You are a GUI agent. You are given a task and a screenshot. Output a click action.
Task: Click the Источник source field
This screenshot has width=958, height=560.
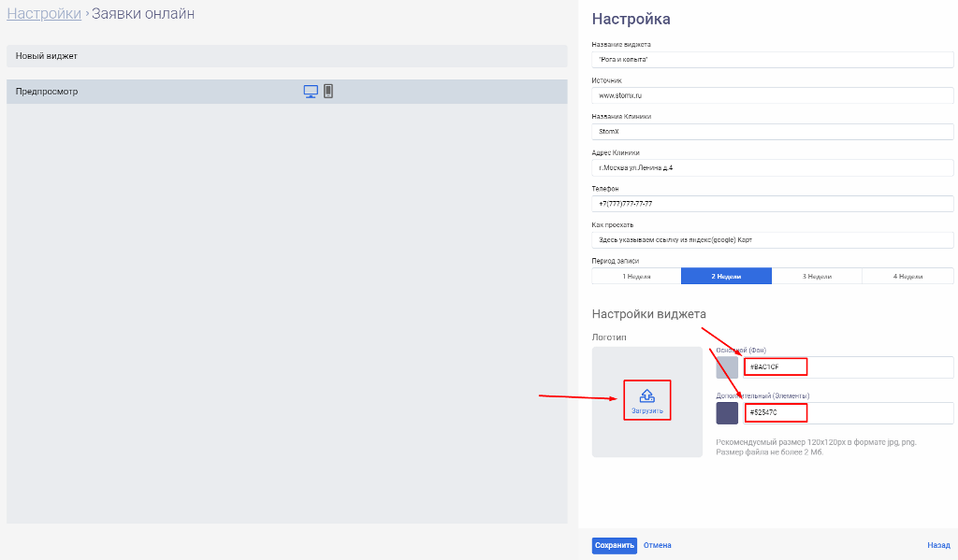point(772,95)
